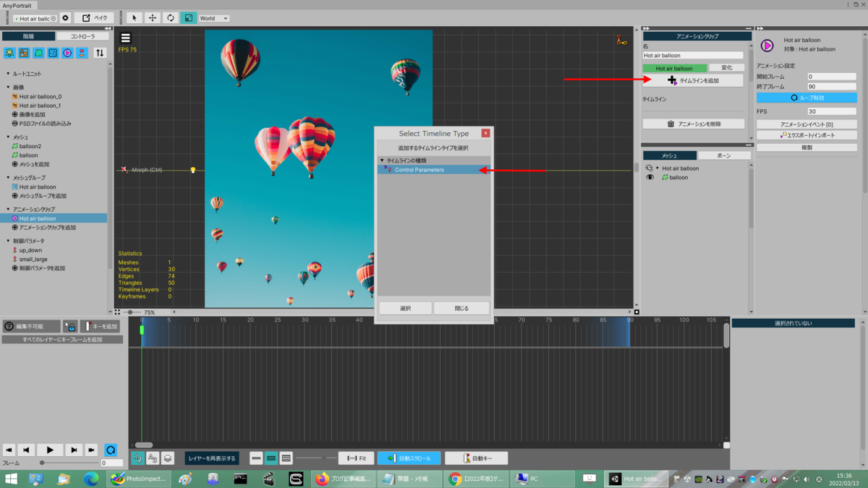The image size is (868, 488).
Task: Click the Mesh filter icon in hierarchy
Action: pos(38,53)
